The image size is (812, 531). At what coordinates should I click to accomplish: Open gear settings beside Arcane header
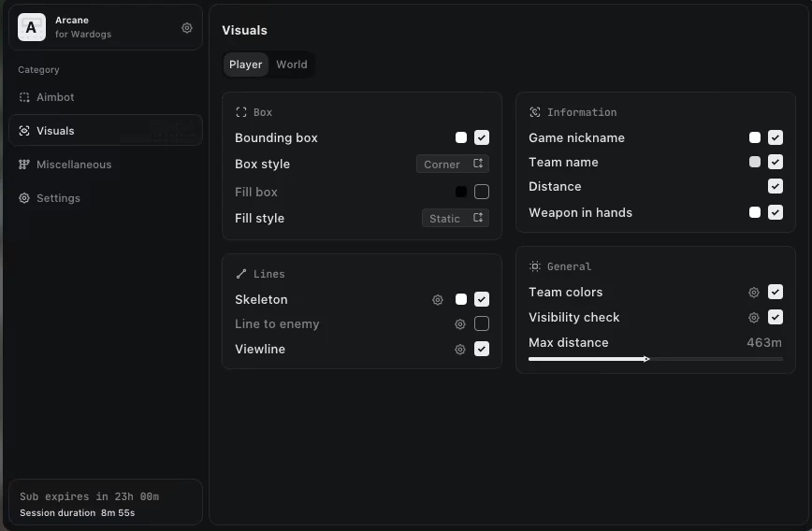(x=187, y=28)
